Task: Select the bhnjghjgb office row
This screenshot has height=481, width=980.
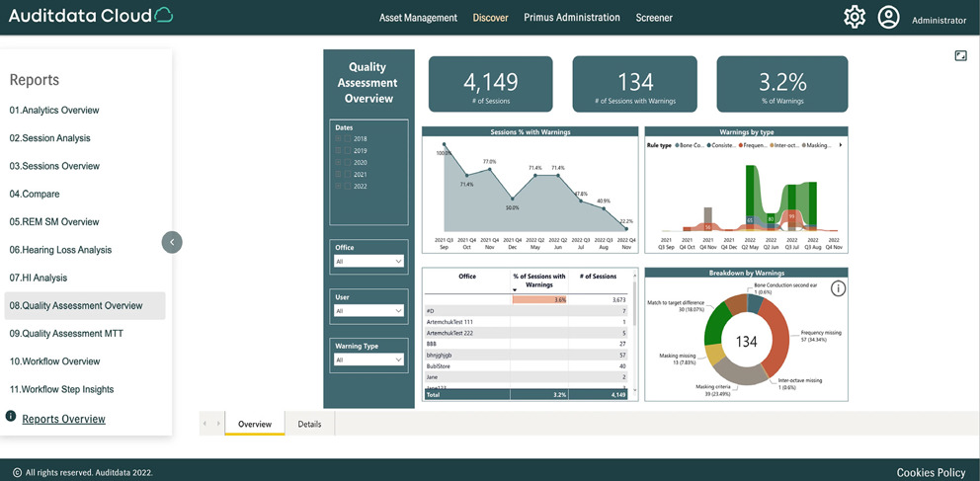Action: coord(529,355)
